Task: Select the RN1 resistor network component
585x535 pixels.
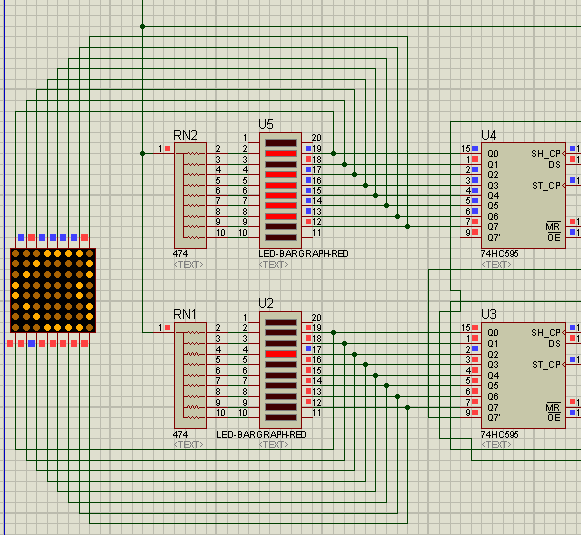Action: [190, 375]
